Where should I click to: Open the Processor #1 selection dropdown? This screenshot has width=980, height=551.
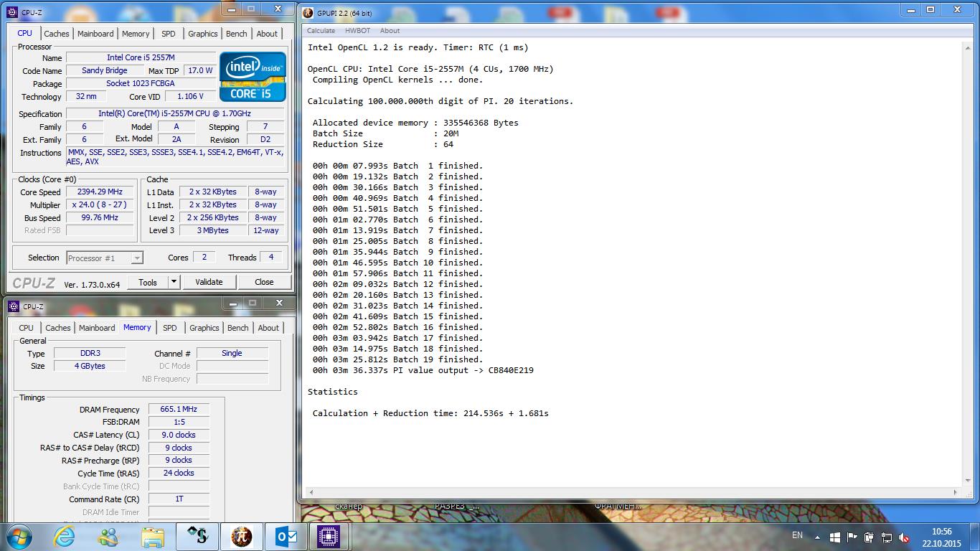click(x=105, y=258)
